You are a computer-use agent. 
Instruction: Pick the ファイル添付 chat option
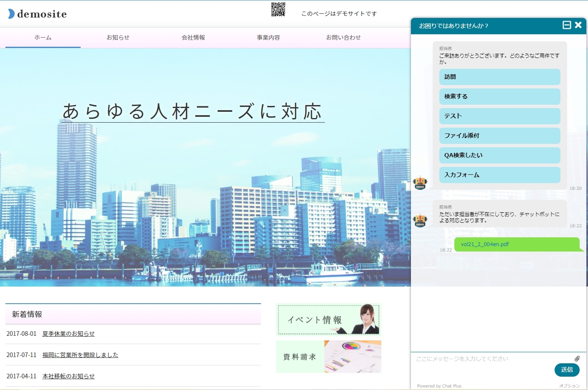(x=499, y=136)
